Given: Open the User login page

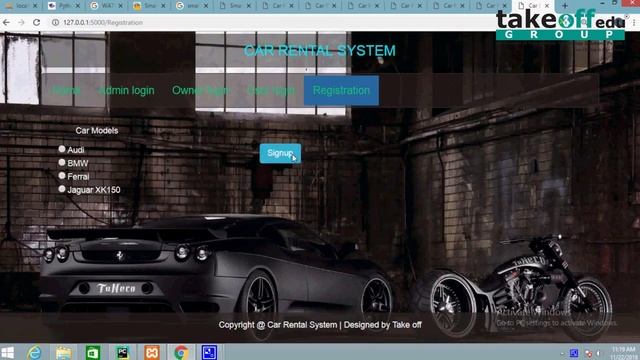Looking at the screenshot, I should (271, 90).
